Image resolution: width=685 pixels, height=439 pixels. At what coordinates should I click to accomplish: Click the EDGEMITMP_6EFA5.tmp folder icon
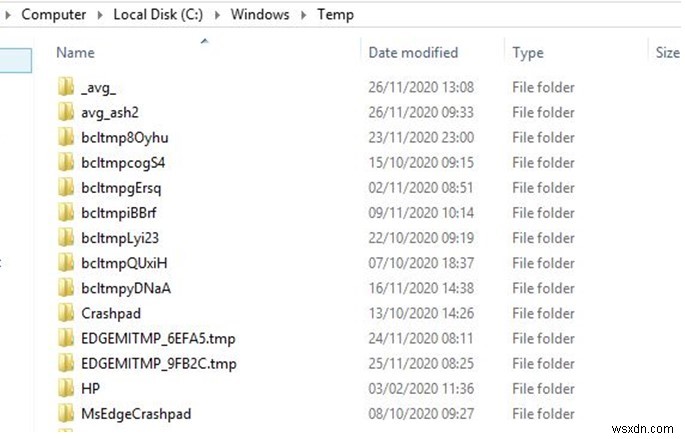pyautogui.click(x=67, y=338)
